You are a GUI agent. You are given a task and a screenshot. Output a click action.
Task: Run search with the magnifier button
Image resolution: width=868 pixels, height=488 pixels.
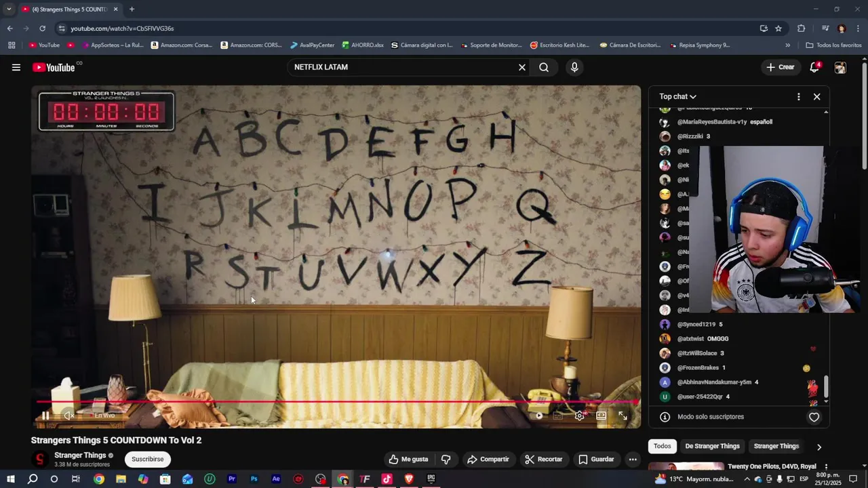click(x=544, y=67)
